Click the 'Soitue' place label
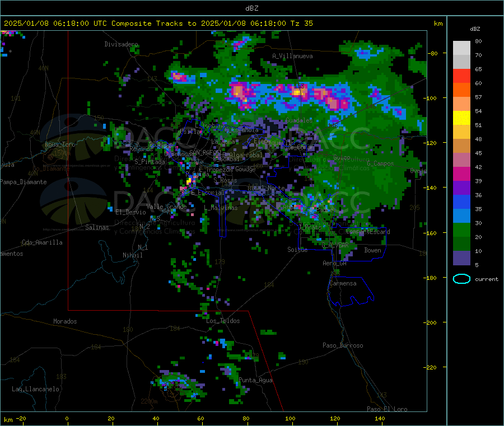 [297, 250]
